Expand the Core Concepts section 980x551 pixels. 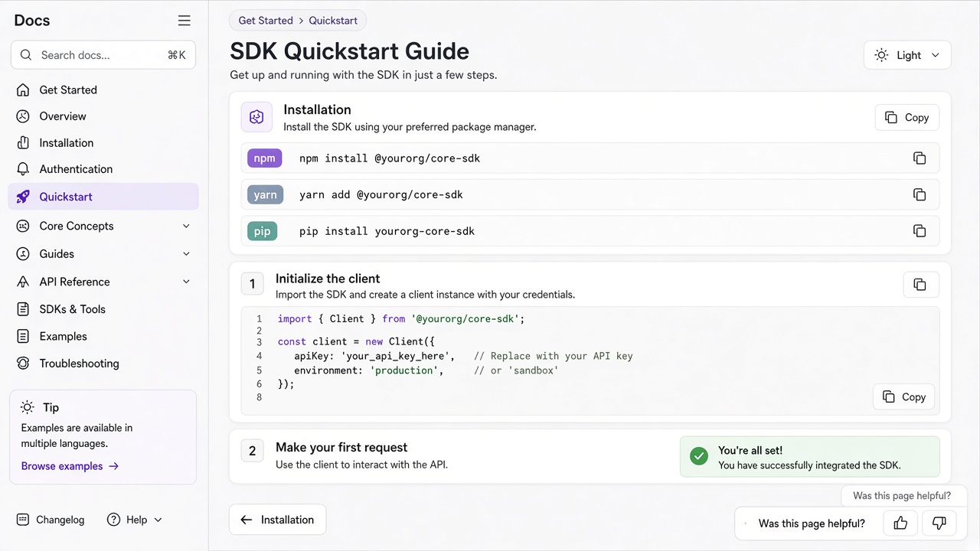coord(186,226)
